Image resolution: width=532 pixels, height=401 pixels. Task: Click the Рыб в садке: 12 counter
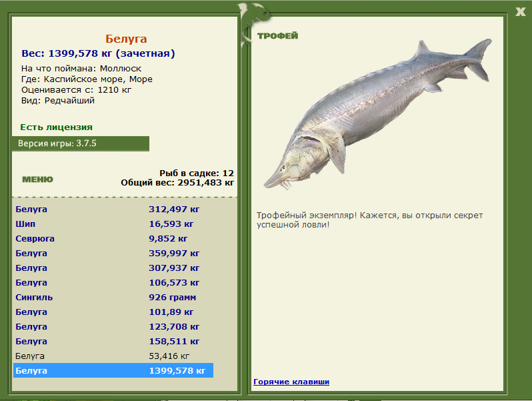click(197, 173)
